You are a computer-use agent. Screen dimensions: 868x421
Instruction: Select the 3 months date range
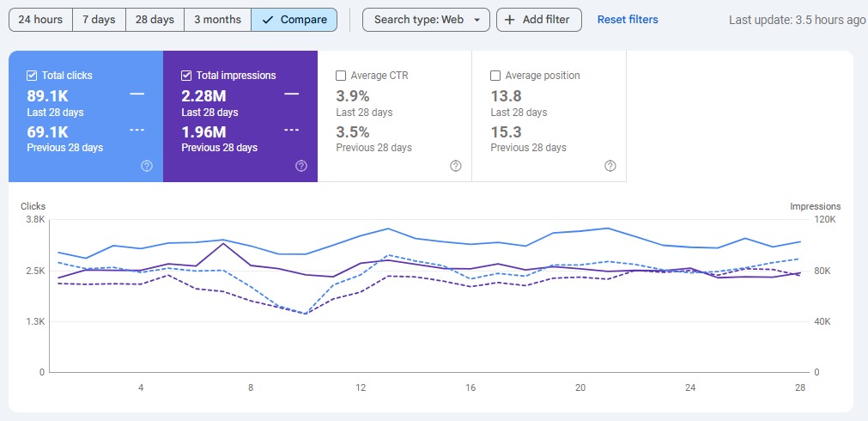click(x=218, y=20)
